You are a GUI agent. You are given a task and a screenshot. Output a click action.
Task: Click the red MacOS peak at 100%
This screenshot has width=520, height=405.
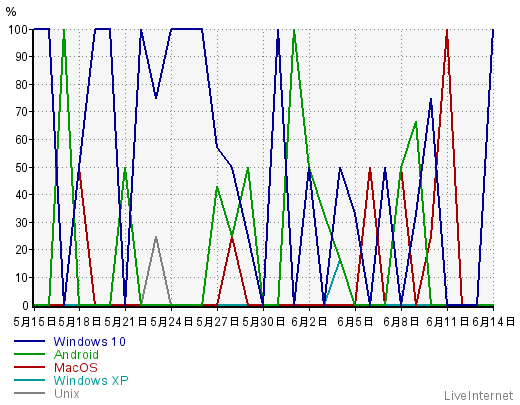click(x=447, y=31)
